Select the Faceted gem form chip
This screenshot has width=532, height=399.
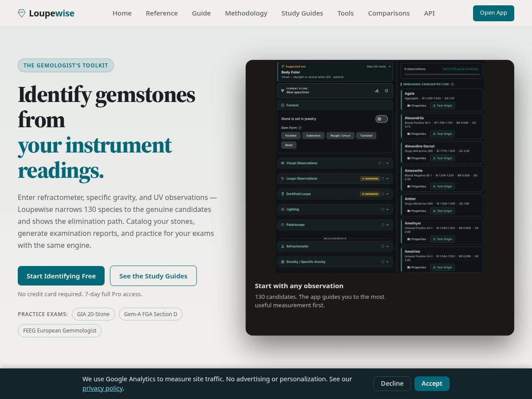pyautogui.click(x=291, y=136)
